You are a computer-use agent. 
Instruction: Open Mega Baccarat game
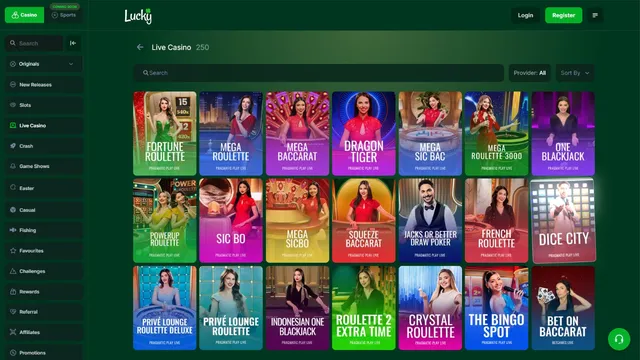pos(297,133)
